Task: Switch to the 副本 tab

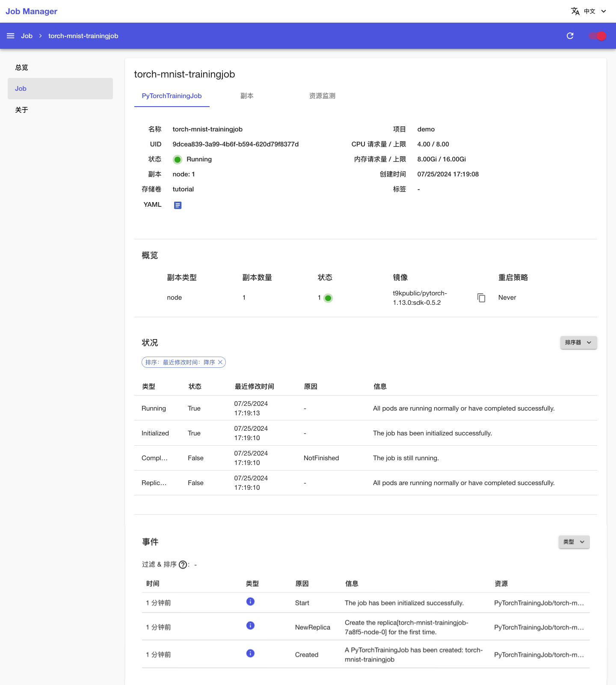Action: tap(247, 96)
